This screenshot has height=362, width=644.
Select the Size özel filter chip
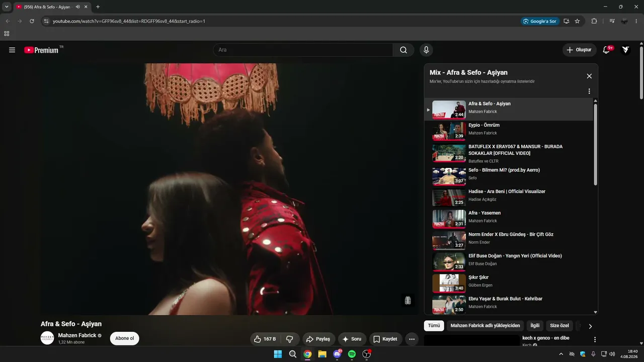click(559, 325)
